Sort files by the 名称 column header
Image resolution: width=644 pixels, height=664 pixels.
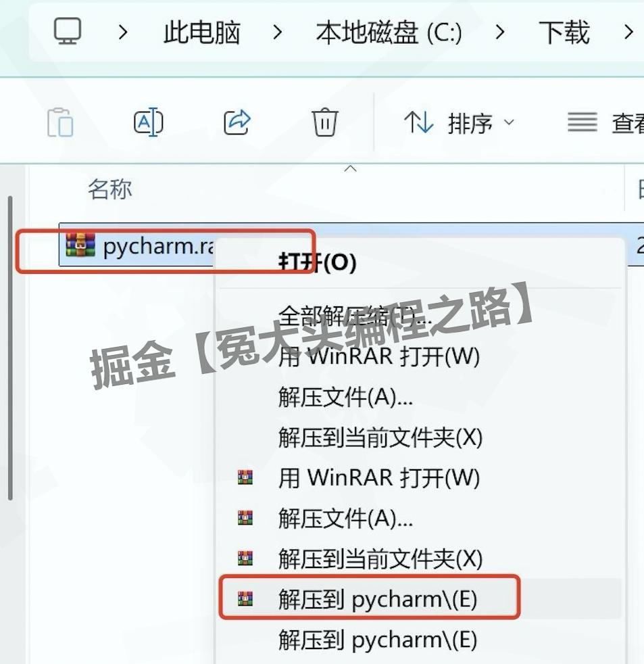pos(109,190)
